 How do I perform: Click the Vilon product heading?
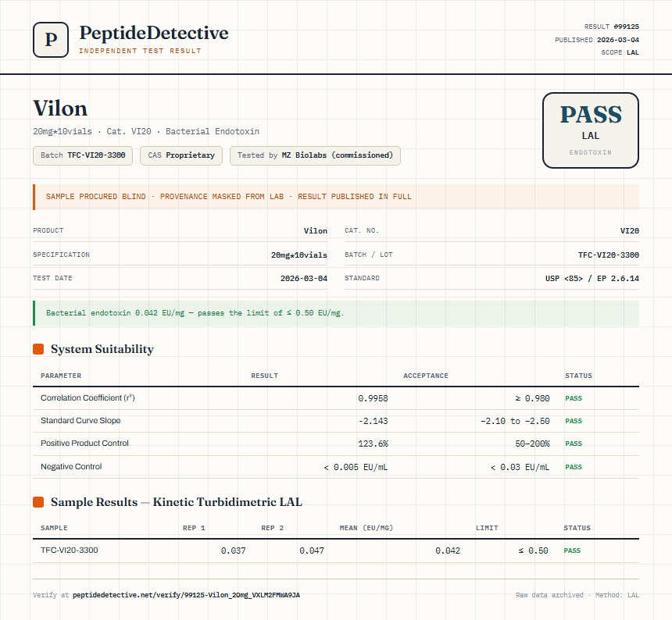[x=60, y=109]
